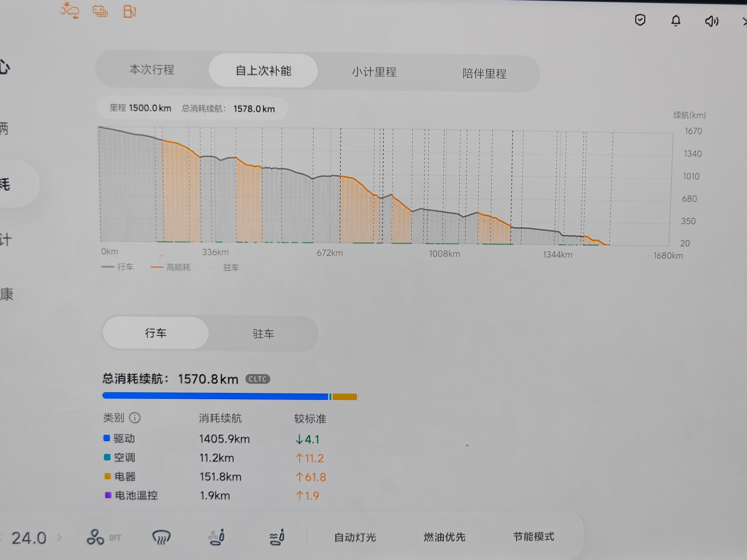The image size is (747, 560).
Task: Tap the ↓4.1 deviation value
Action: (x=307, y=439)
